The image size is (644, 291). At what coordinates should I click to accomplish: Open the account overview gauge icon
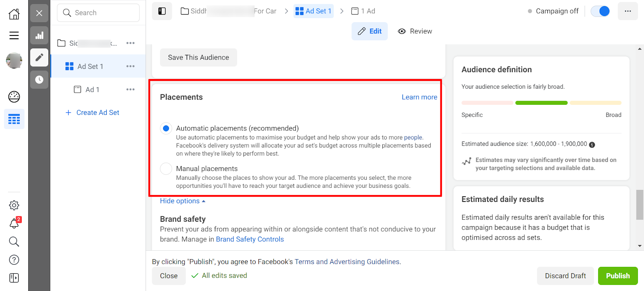tap(14, 97)
